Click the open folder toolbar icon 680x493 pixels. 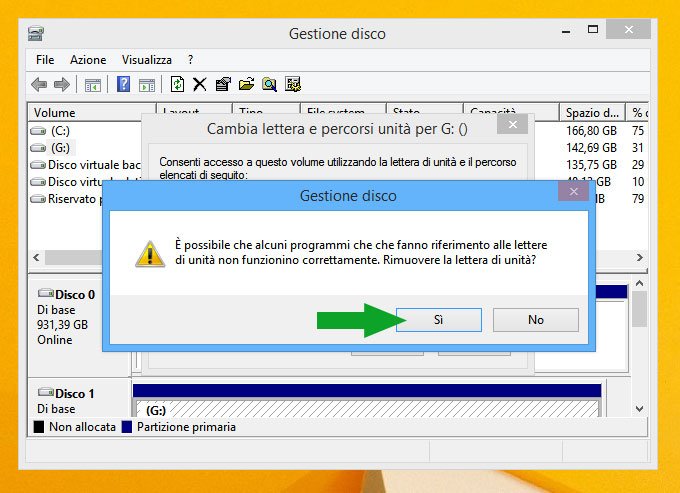pyautogui.click(x=246, y=84)
